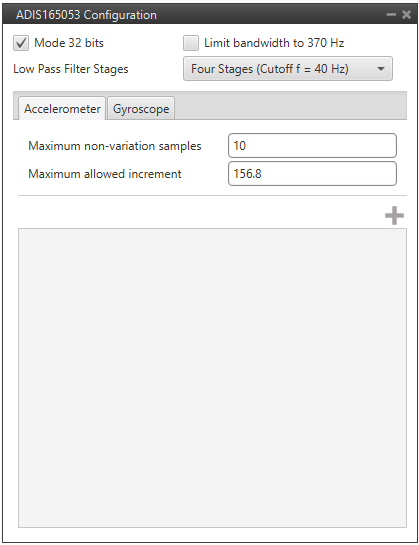The width and height of the screenshot is (419, 545).
Task: Focus the Maximum allowed increment field
Action: click(x=312, y=173)
